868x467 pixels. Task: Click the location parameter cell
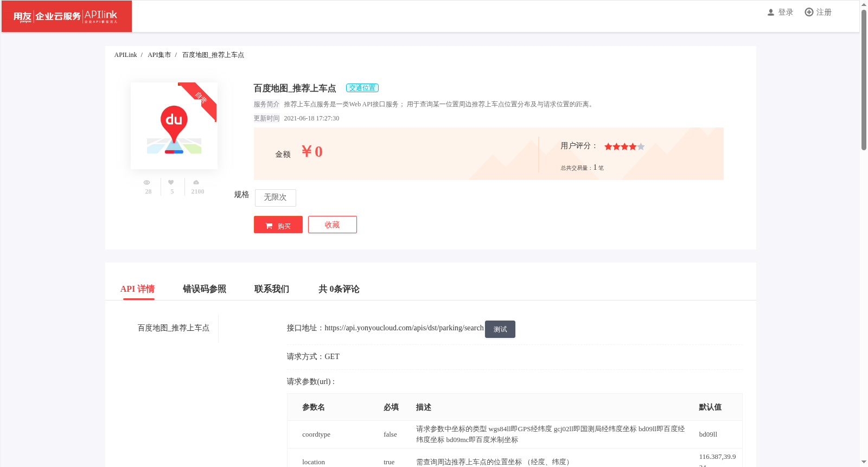(314, 462)
